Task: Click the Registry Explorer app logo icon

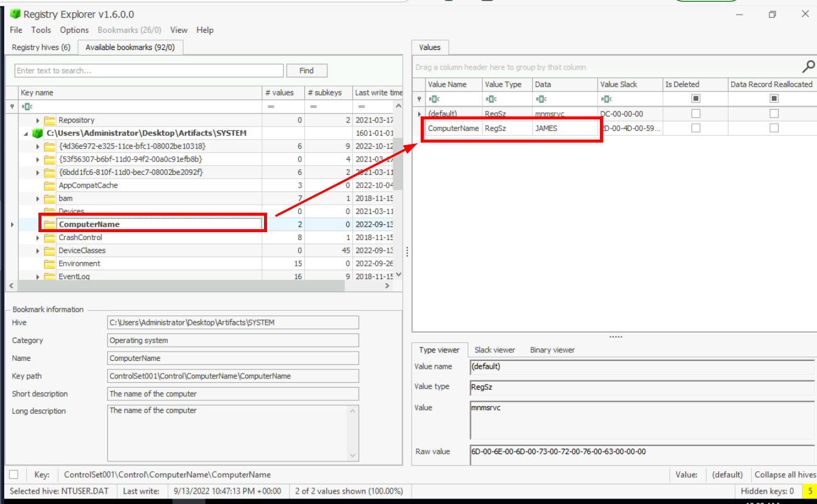Action: coord(15,14)
